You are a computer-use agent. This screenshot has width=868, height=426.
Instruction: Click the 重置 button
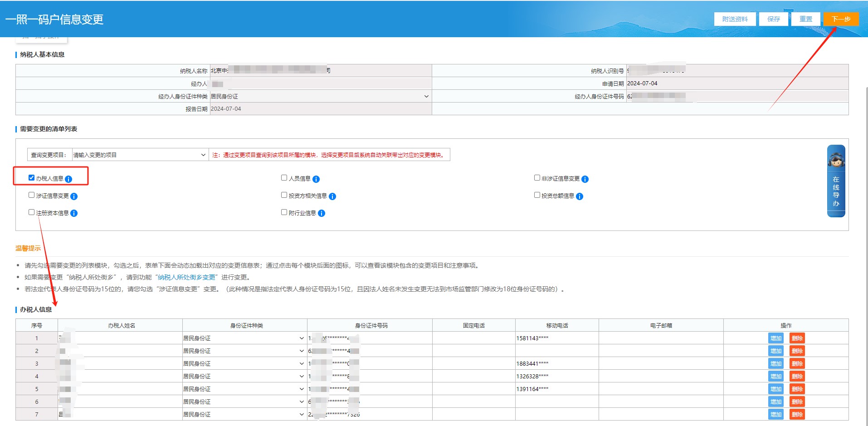click(806, 19)
